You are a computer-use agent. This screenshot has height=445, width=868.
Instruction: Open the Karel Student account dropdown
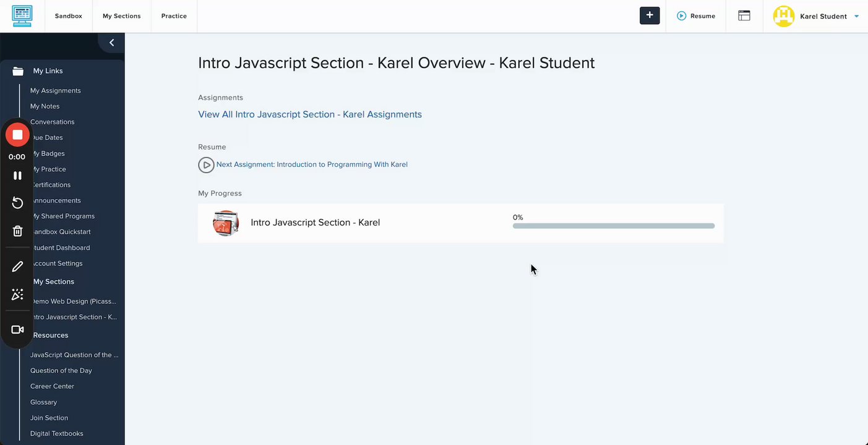point(856,17)
